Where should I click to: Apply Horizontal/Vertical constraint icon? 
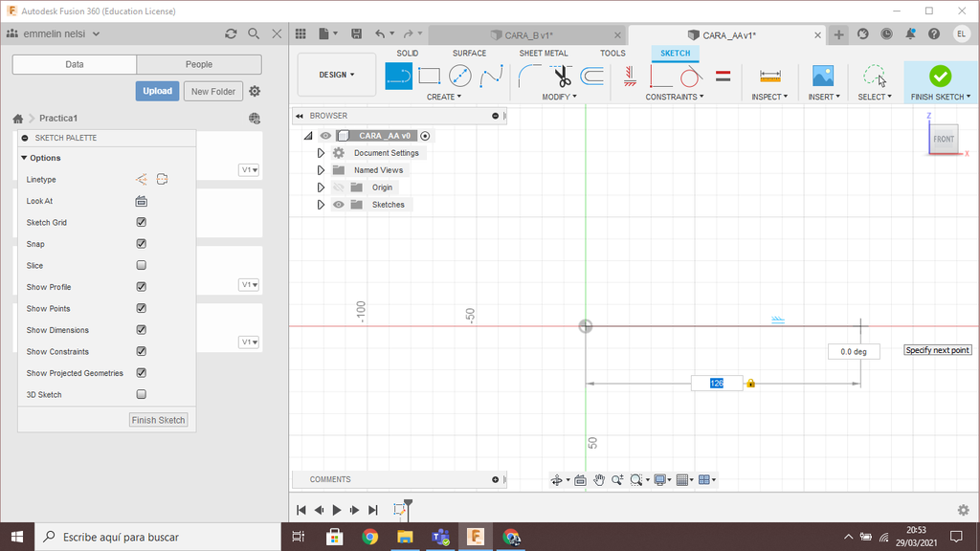click(x=630, y=77)
